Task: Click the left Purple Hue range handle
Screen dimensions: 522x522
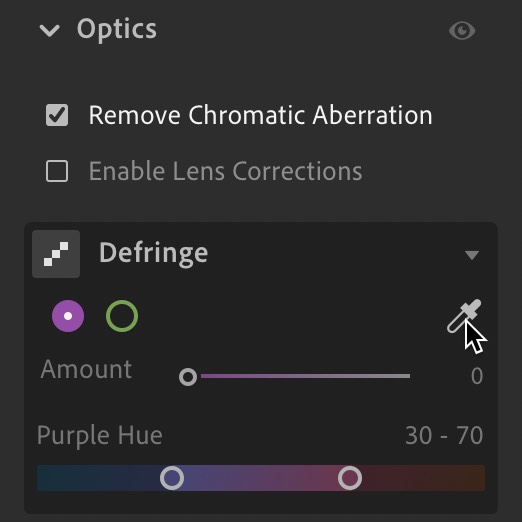Action: point(172,478)
